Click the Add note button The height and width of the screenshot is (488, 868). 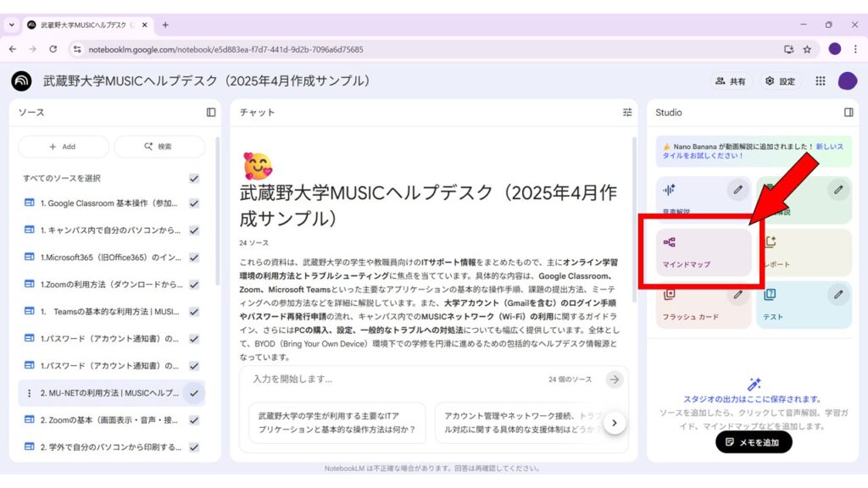pyautogui.click(x=754, y=441)
